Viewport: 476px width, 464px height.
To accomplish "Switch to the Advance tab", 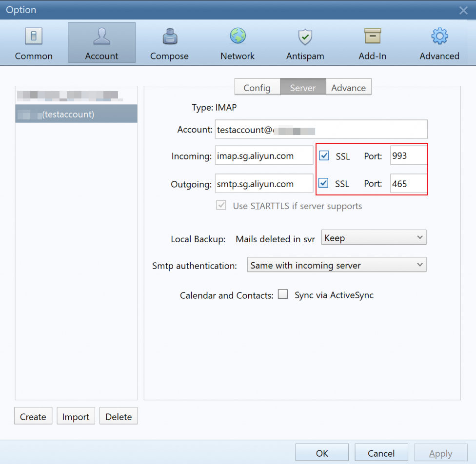I will tap(349, 87).
